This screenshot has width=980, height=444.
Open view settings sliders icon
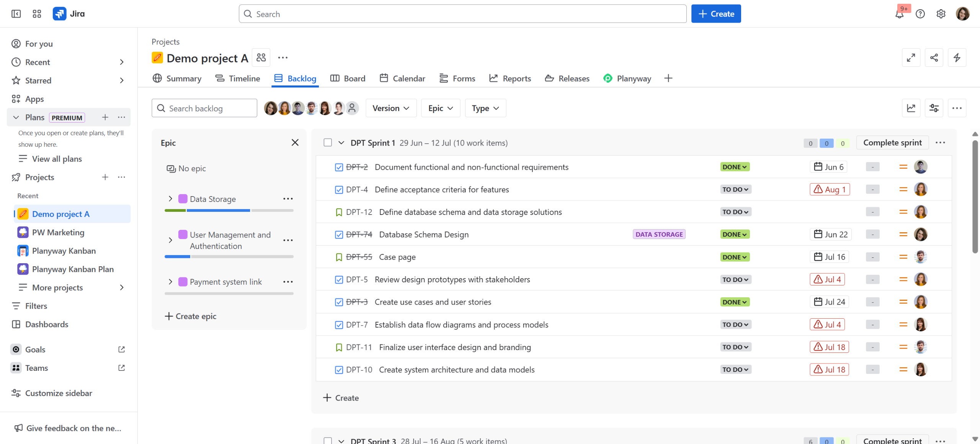[x=934, y=108]
